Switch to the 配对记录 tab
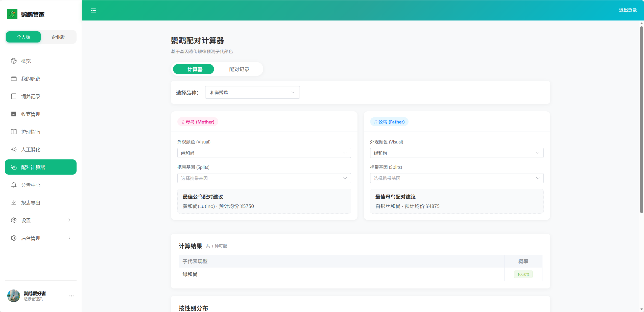Viewport: 644px width, 312px height. [238, 69]
